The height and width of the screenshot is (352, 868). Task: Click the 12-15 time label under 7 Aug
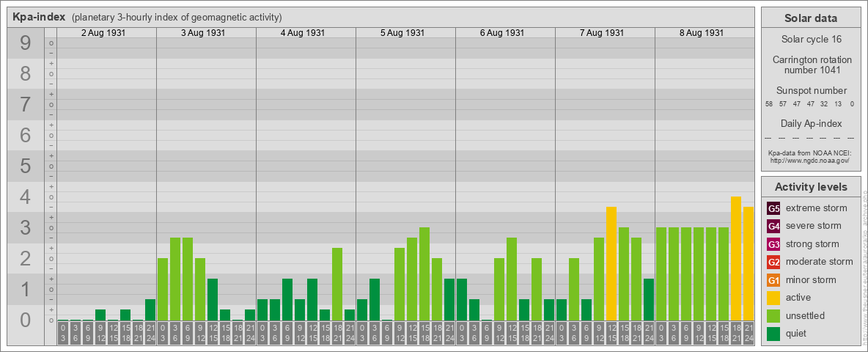[611, 334]
